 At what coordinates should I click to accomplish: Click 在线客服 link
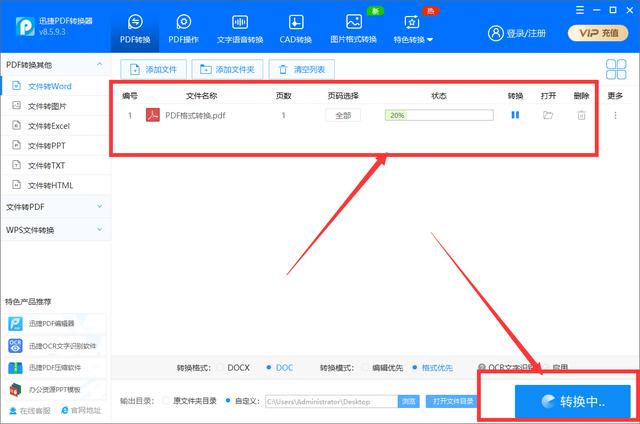(x=30, y=411)
